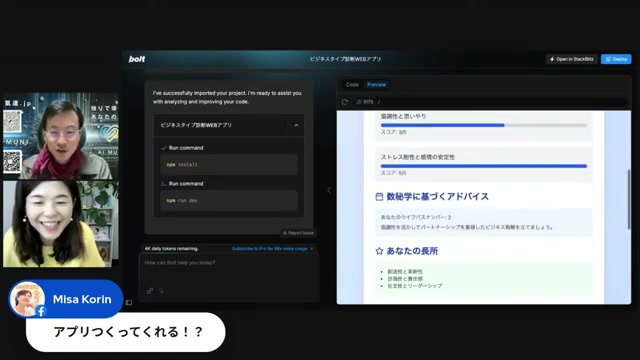Image resolution: width=640 pixels, height=360 pixels.
Task: Click the project title at top center
Action: (x=345, y=59)
